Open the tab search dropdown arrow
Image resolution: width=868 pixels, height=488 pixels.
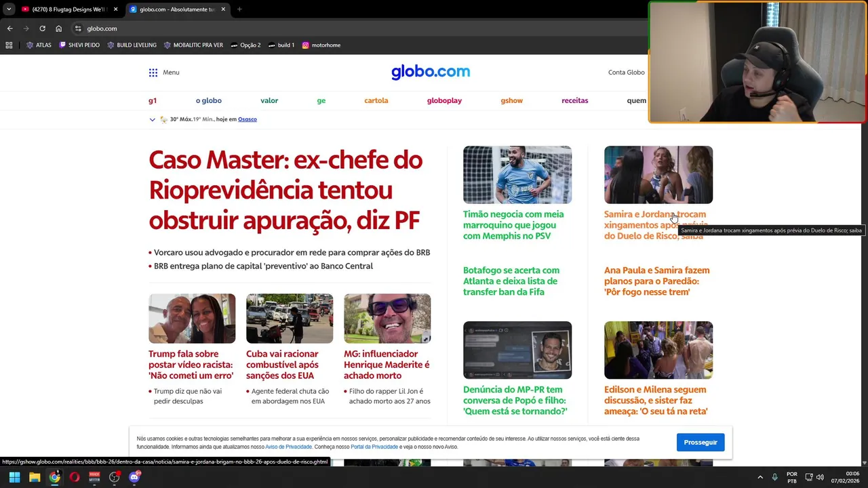(x=9, y=9)
